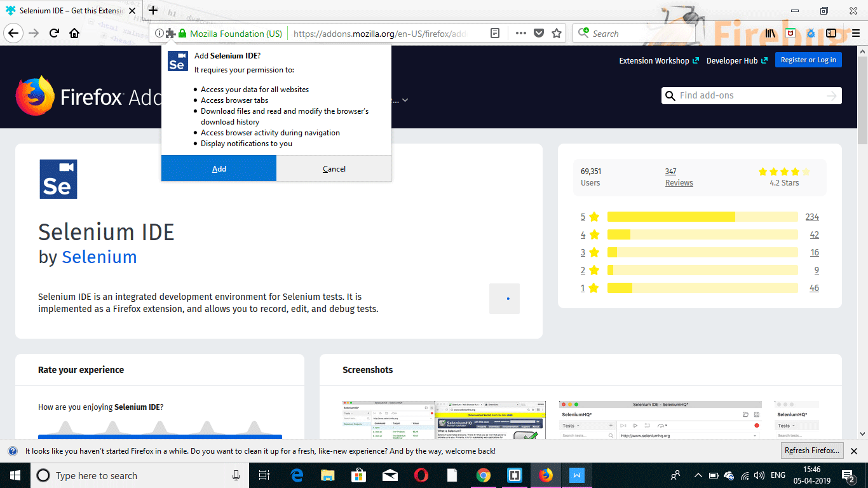Open the 234 five-star reviews count

[812, 217]
